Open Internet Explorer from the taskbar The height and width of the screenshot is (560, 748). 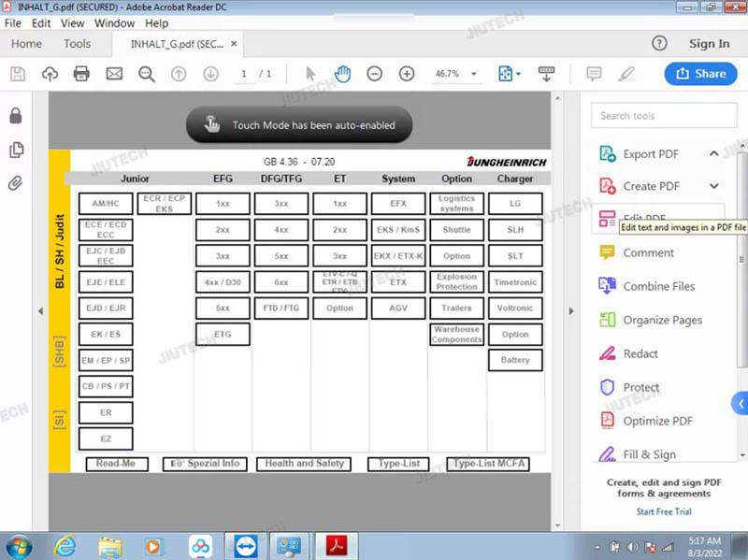pos(65,545)
